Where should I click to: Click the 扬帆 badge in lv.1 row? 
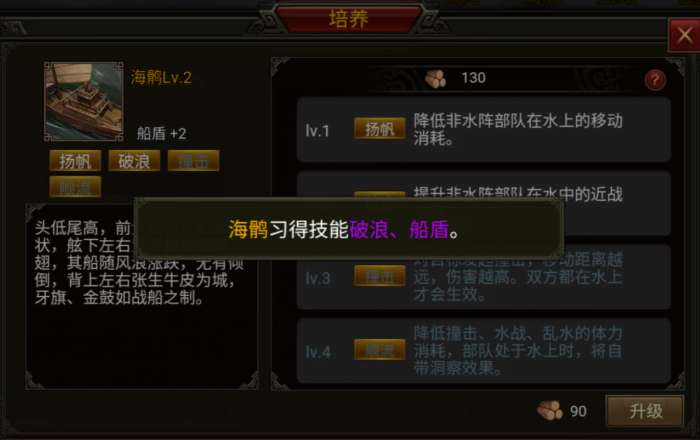pyautogui.click(x=379, y=129)
